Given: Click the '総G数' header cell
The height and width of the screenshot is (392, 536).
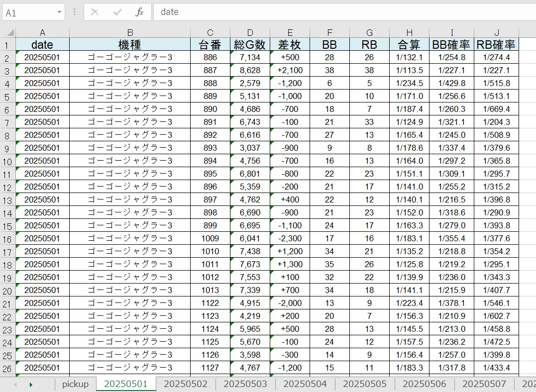Looking at the screenshot, I should [x=250, y=44].
